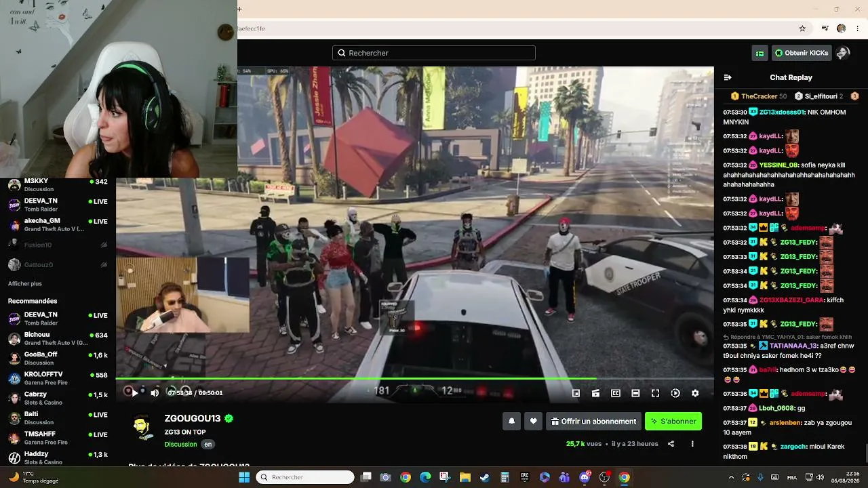Select the 'en' language tag
The height and width of the screenshot is (488, 868).
coord(208,445)
